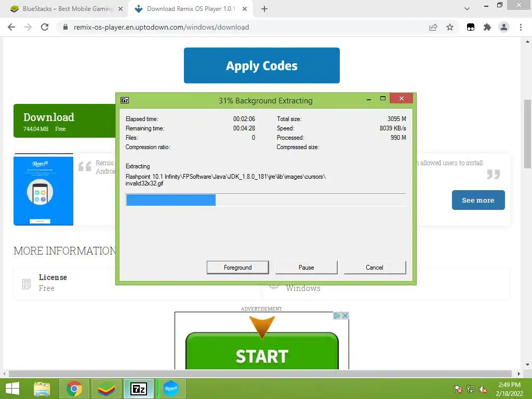Open the black extension icon in toolbar
This screenshot has width=532, height=399.
[471, 27]
